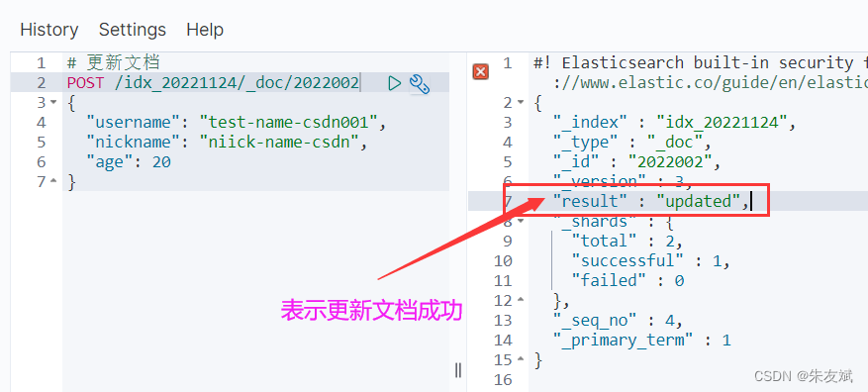
Task: Click the "niick-name-csdn" nickname value
Action: click(x=278, y=143)
